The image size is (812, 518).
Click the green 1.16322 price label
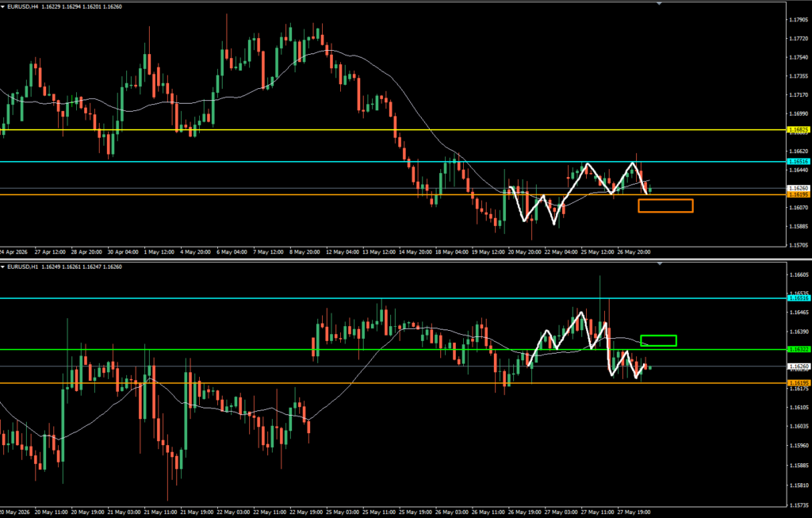[x=798, y=349]
